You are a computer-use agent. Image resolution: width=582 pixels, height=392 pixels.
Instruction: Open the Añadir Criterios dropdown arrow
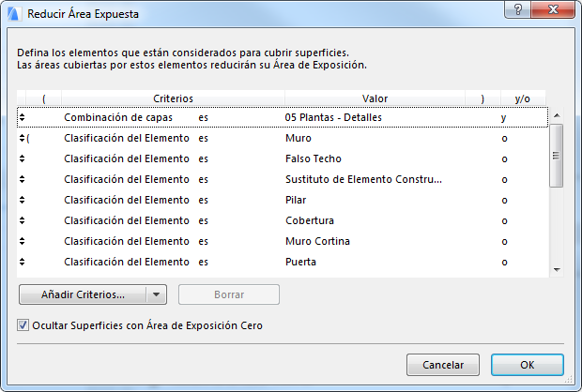[x=157, y=294]
